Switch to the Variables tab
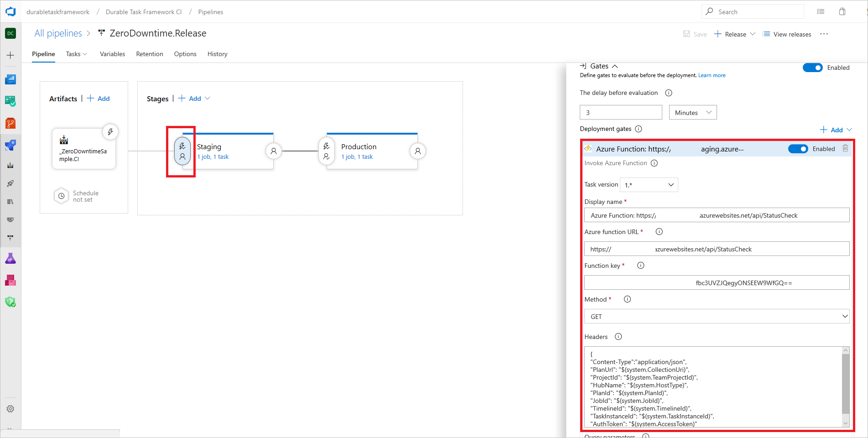This screenshot has width=868, height=438. tap(112, 54)
